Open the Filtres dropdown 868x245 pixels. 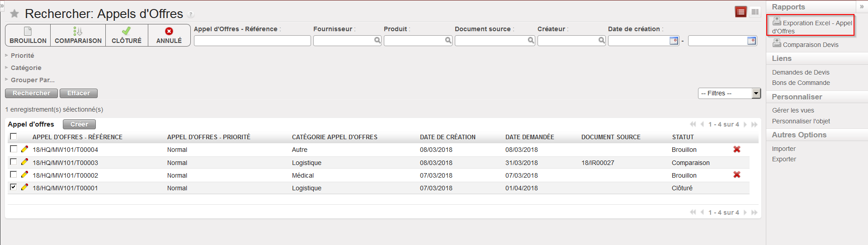729,94
